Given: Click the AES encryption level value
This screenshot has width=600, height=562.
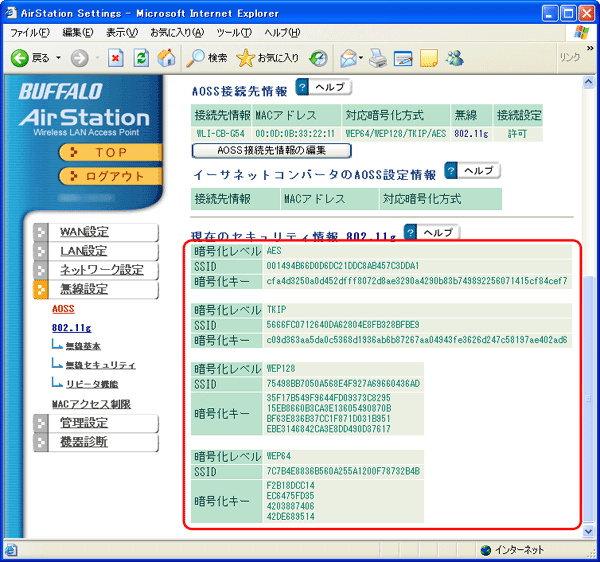Looking at the screenshot, I should point(274,251).
